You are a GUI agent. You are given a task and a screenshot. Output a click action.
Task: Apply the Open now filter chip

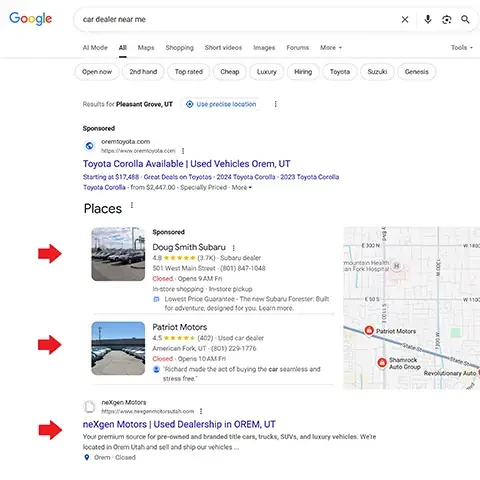(97, 72)
